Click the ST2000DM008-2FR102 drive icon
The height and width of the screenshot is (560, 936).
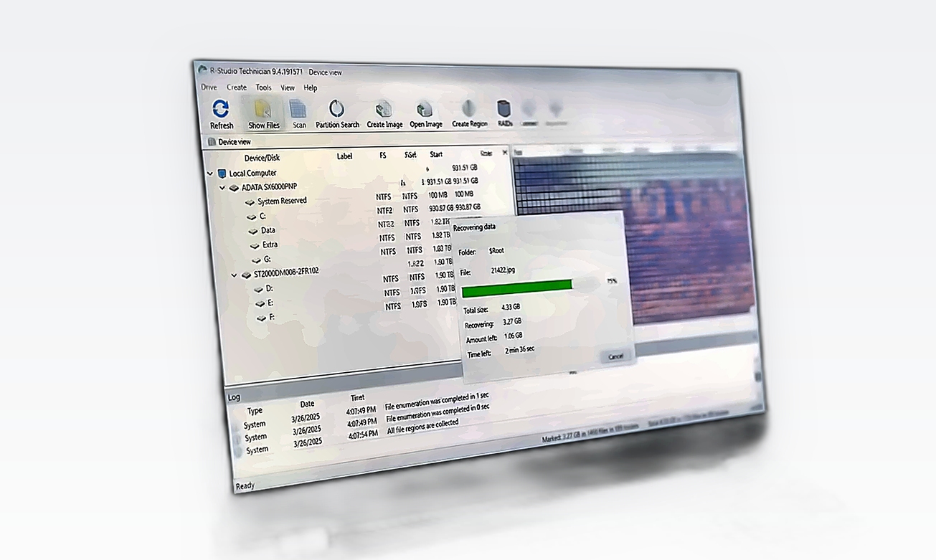(247, 275)
